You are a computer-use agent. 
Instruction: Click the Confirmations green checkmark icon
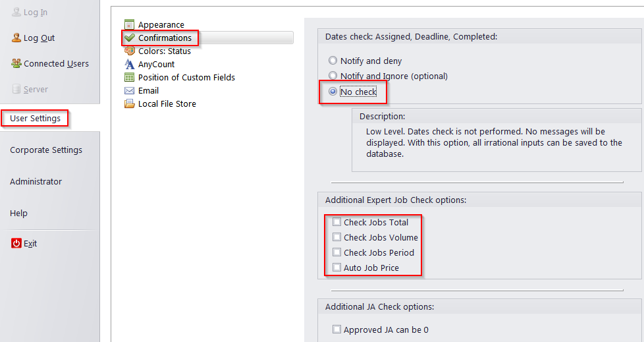129,38
